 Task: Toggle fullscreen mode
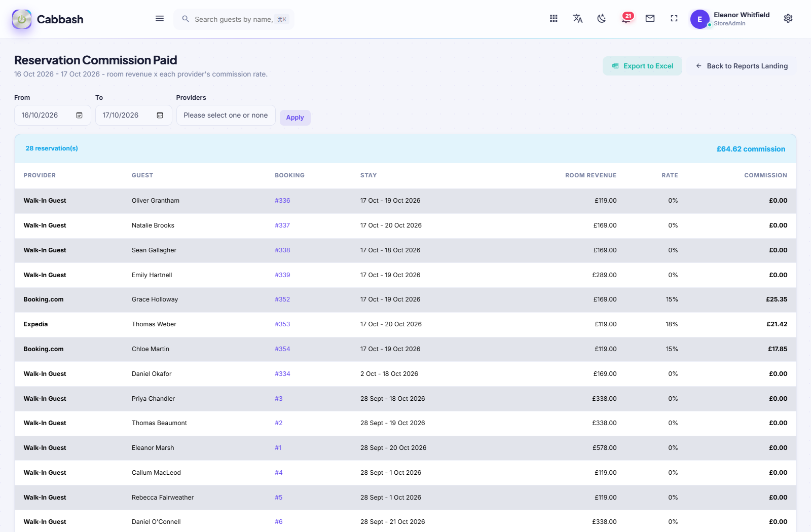(674, 19)
